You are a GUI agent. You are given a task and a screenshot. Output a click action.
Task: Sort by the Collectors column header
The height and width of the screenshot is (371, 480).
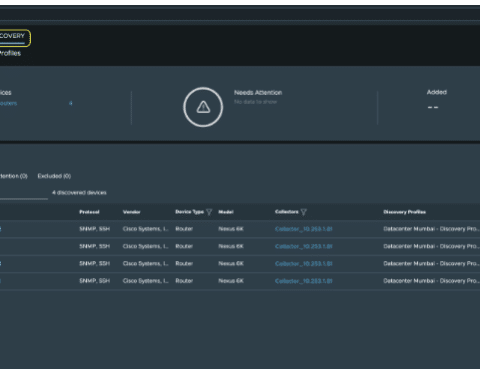[287, 212]
